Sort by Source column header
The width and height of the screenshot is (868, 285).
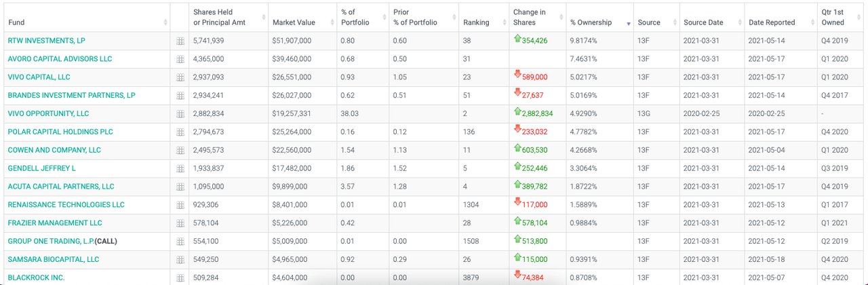coord(656,18)
